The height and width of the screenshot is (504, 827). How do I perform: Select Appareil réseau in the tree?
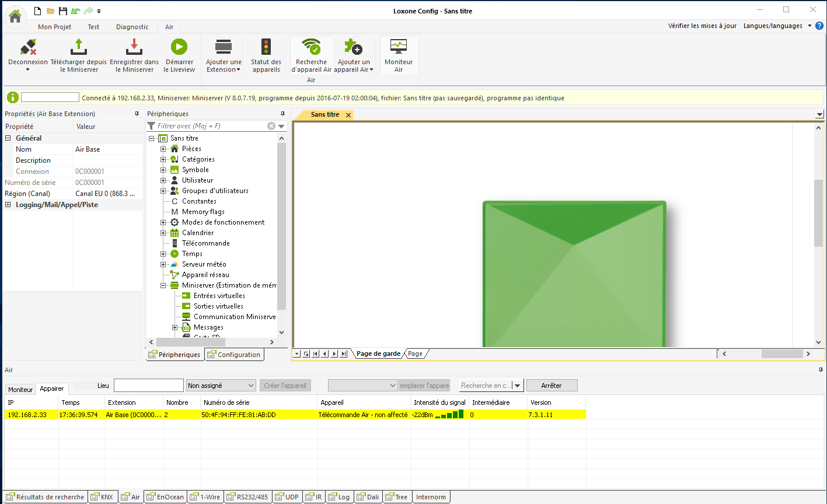pyautogui.click(x=205, y=275)
